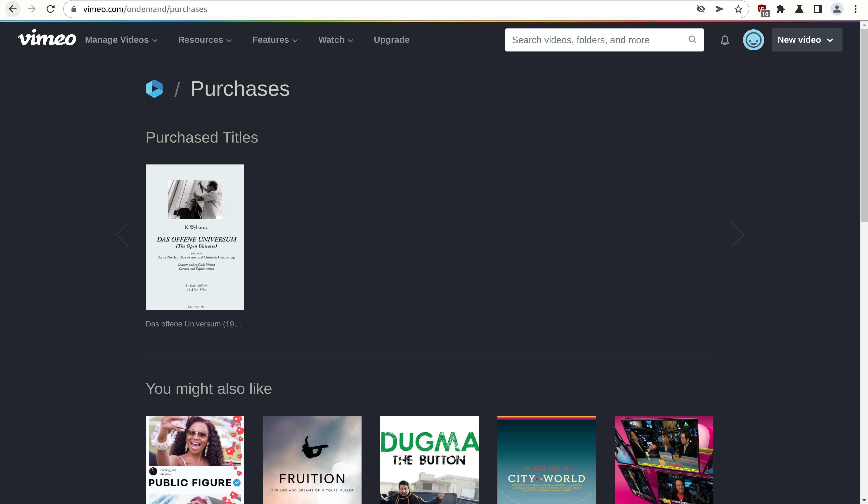Open the Chrome three-dot menu

pyautogui.click(x=856, y=9)
